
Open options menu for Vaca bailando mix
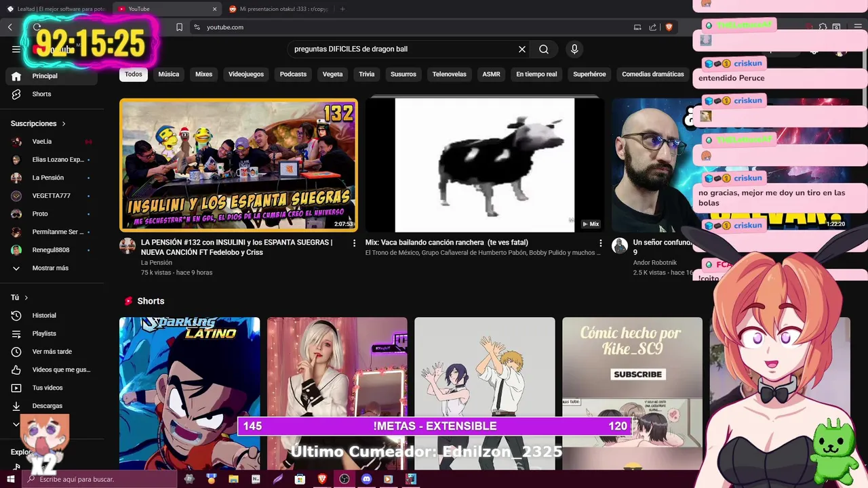pos(600,243)
